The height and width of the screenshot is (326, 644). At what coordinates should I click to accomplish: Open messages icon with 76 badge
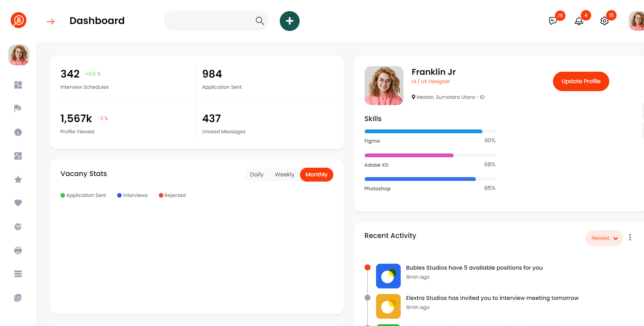(x=553, y=21)
